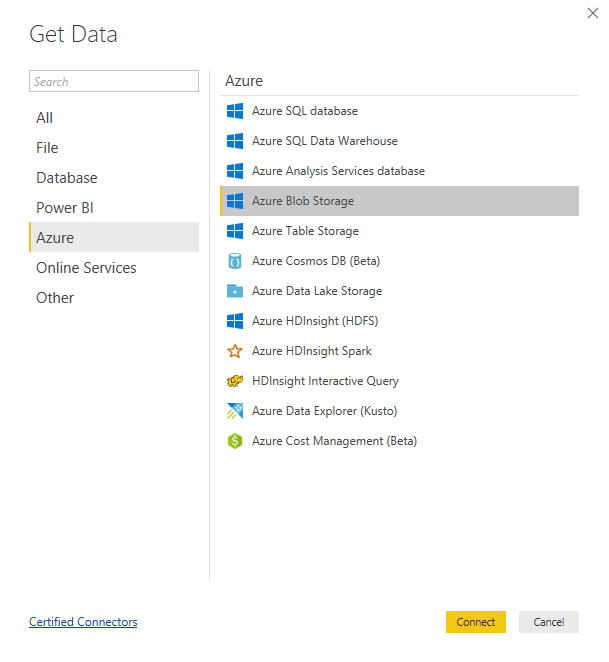Choose the Power BI category
The height and width of the screenshot is (662, 609).
pos(114,208)
